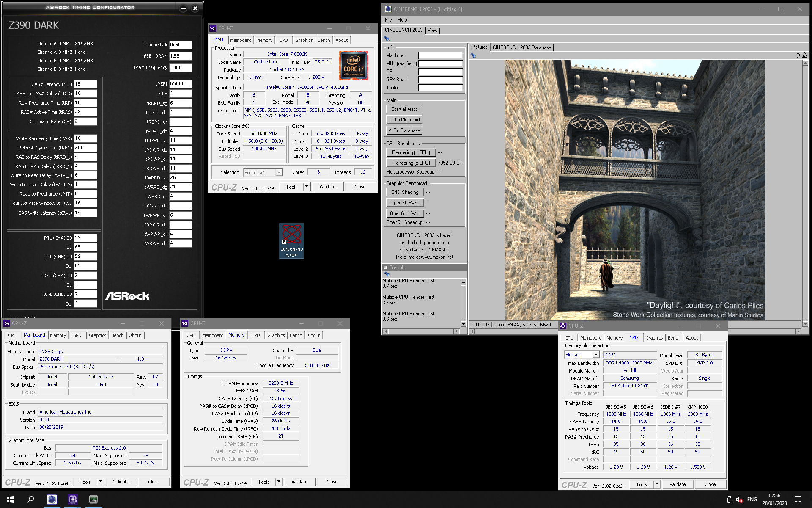Click CPU-Z SPD window title icon

563,326
